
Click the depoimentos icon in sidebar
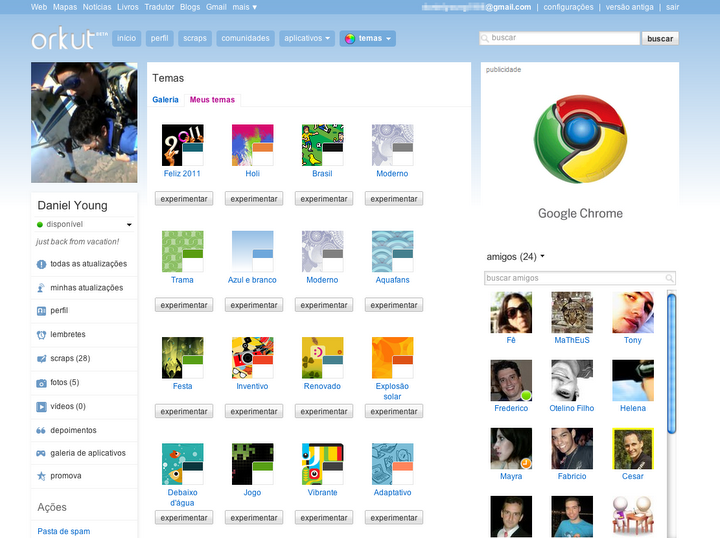click(41, 431)
